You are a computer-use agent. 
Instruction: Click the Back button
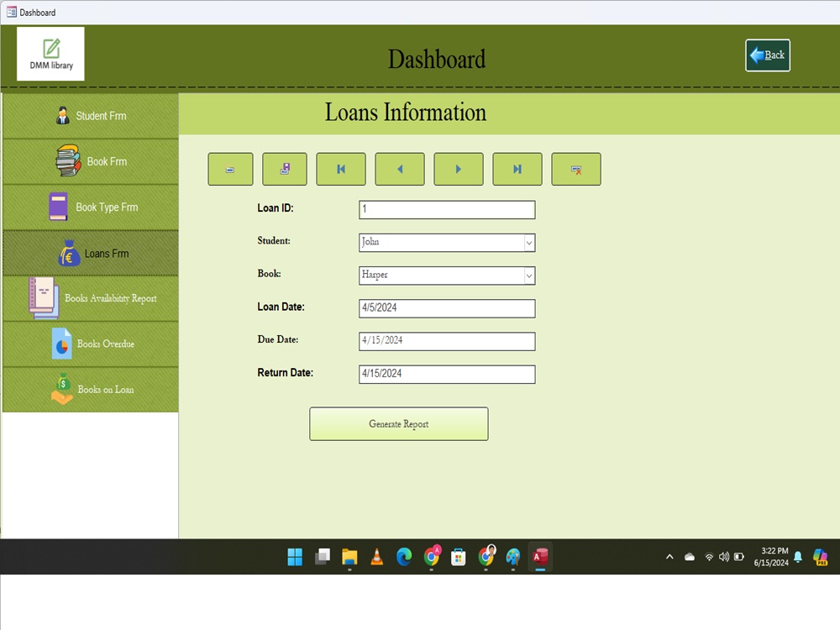[x=767, y=55]
